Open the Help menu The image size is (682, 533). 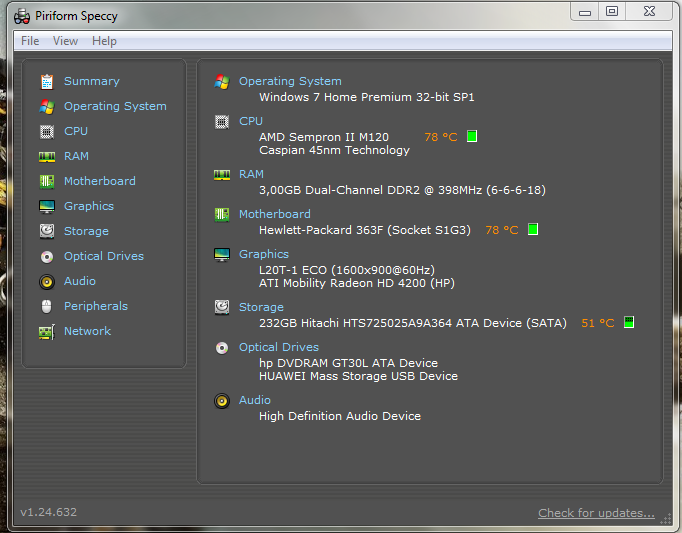pos(104,41)
